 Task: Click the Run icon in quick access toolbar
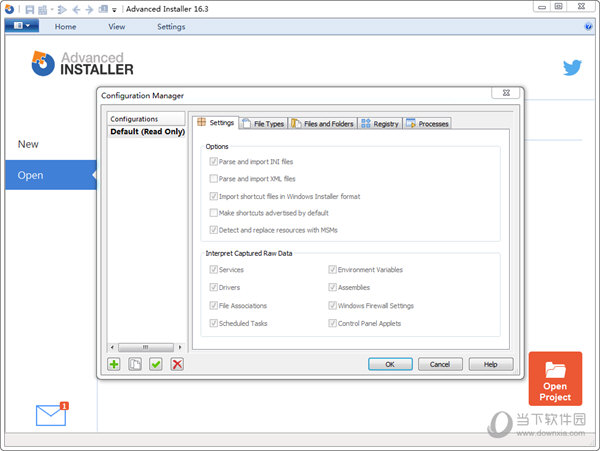pyautogui.click(x=62, y=9)
